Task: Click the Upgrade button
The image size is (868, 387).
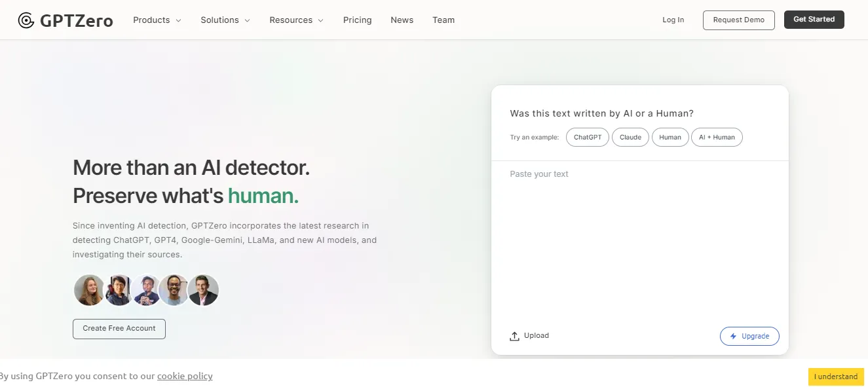Action: pyautogui.click(x=749, y=336)
